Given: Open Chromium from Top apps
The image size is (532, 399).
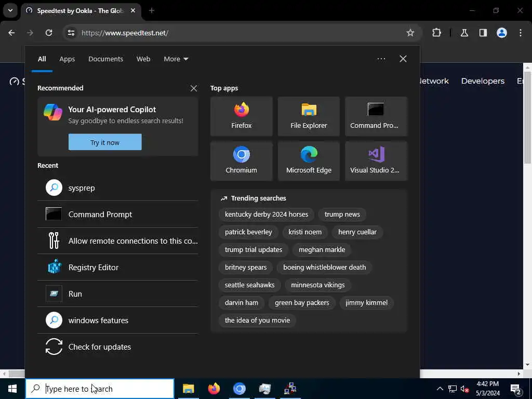Looking at the screenshot, I should pyautogui.click(x=241, y=161).
